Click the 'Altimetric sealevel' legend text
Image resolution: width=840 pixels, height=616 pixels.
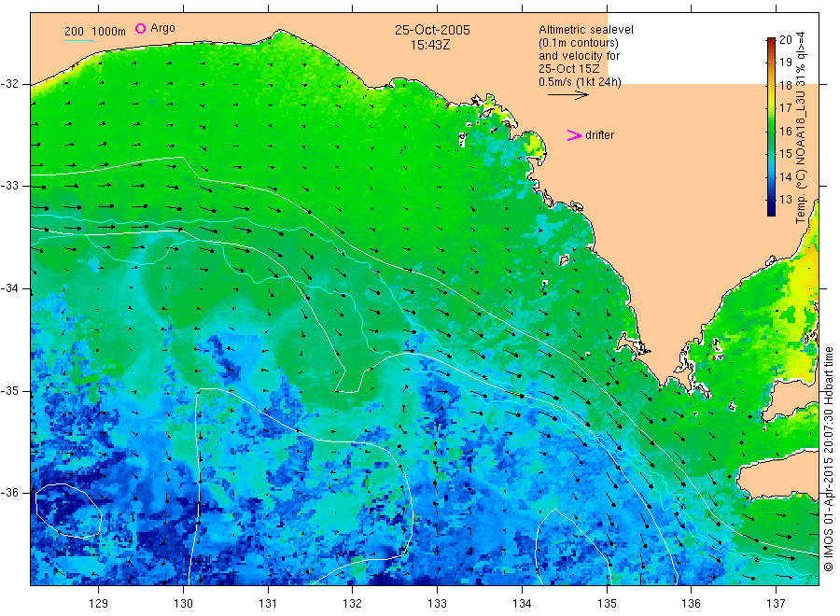[586, 30]
